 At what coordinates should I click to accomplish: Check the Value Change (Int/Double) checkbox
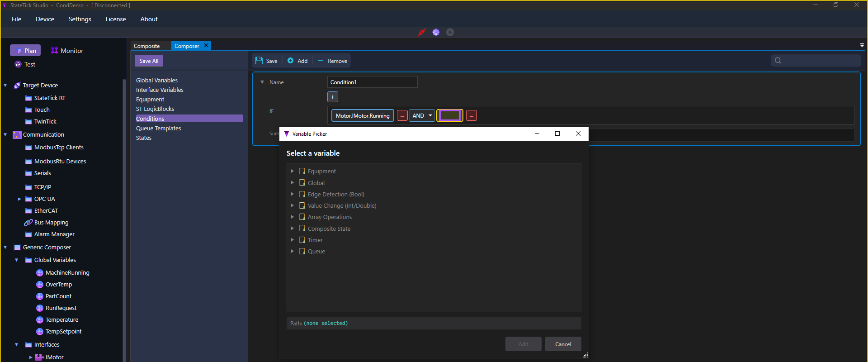click(x=302, y=205)
